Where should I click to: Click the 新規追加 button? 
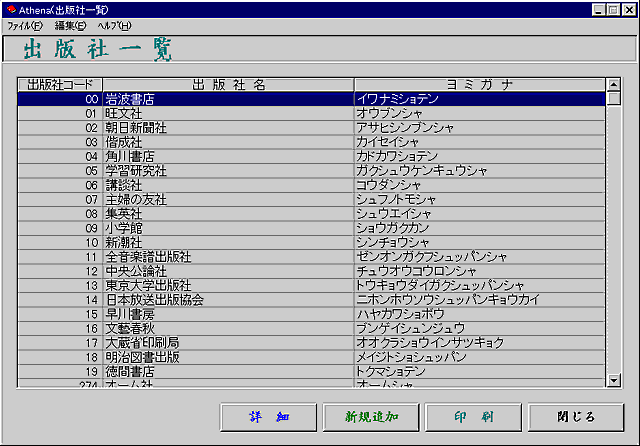371,417
